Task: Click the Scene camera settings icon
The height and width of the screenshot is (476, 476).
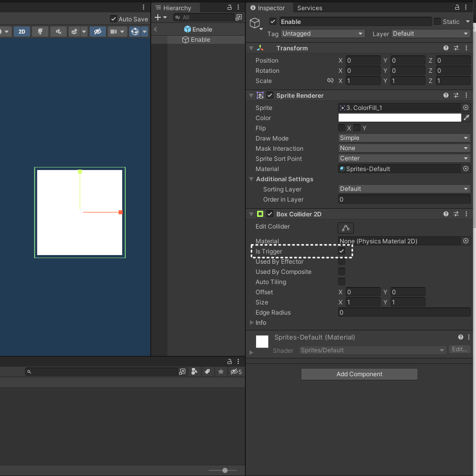Action: [114, 32]
